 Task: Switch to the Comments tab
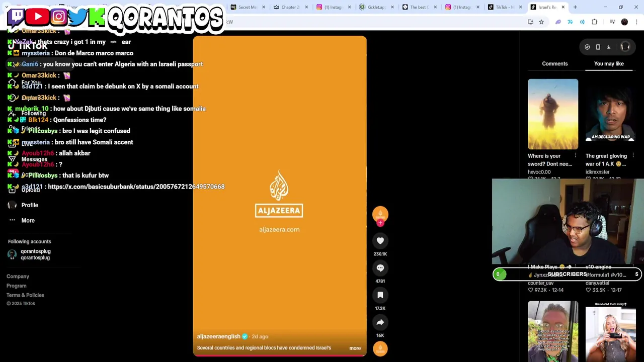555,64
